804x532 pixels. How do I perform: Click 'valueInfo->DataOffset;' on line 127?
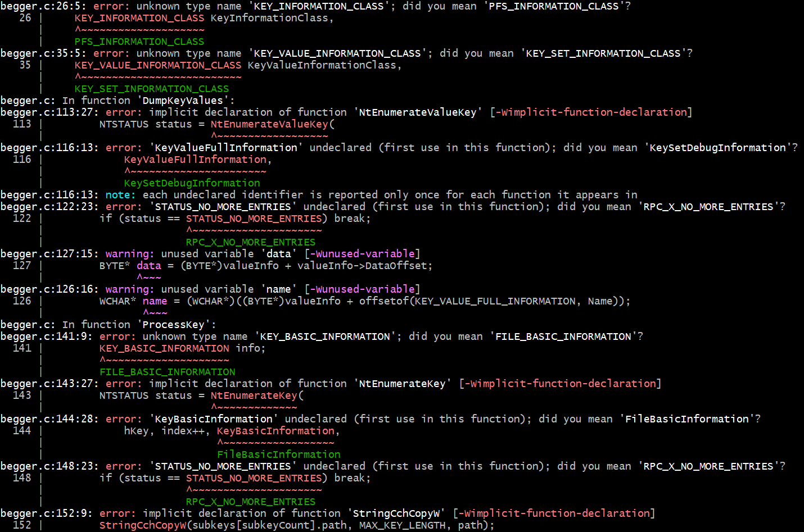pyautogui.click(x=365, y=266)
